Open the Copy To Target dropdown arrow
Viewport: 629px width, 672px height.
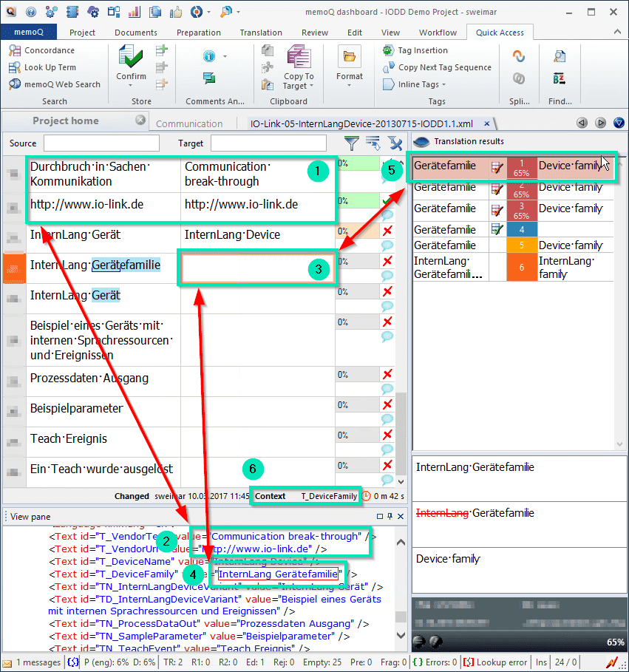click(311, 86)
